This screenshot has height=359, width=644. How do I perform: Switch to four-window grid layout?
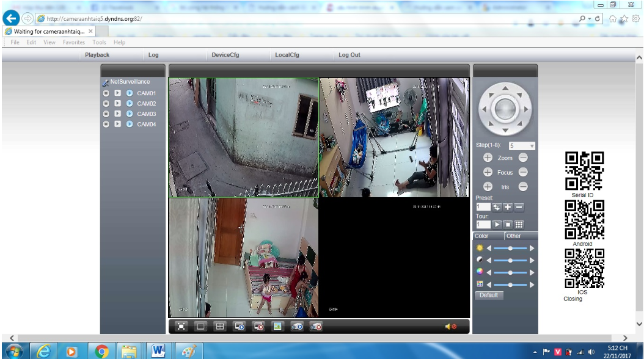click(219, 327)
